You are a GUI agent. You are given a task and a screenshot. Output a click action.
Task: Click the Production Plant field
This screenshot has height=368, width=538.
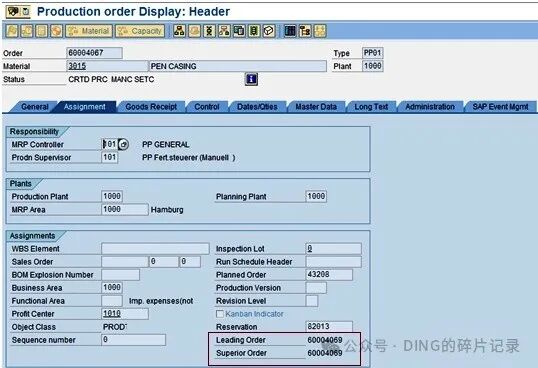pyautogui.click(x=112, y=196)
